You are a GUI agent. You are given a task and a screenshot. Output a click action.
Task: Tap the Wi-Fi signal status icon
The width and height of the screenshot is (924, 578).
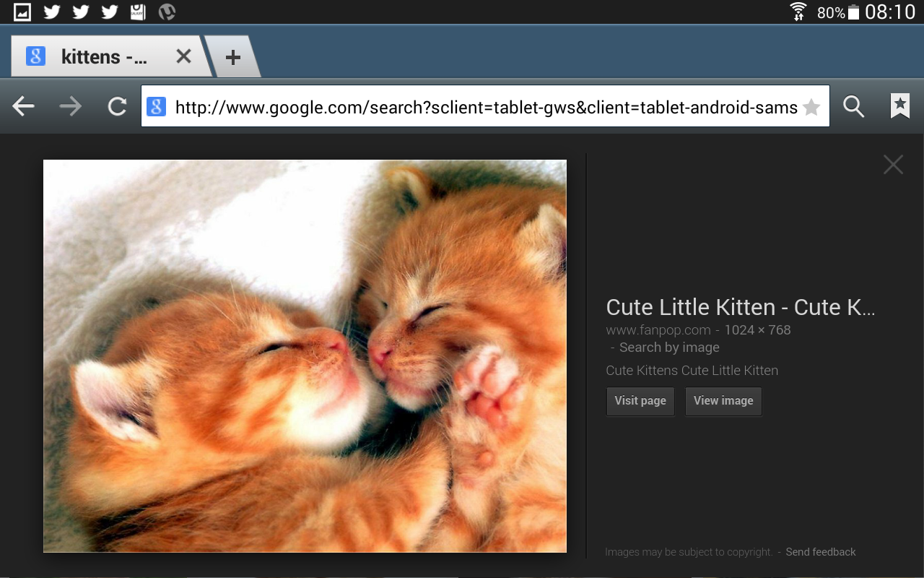tap(798, 12)
